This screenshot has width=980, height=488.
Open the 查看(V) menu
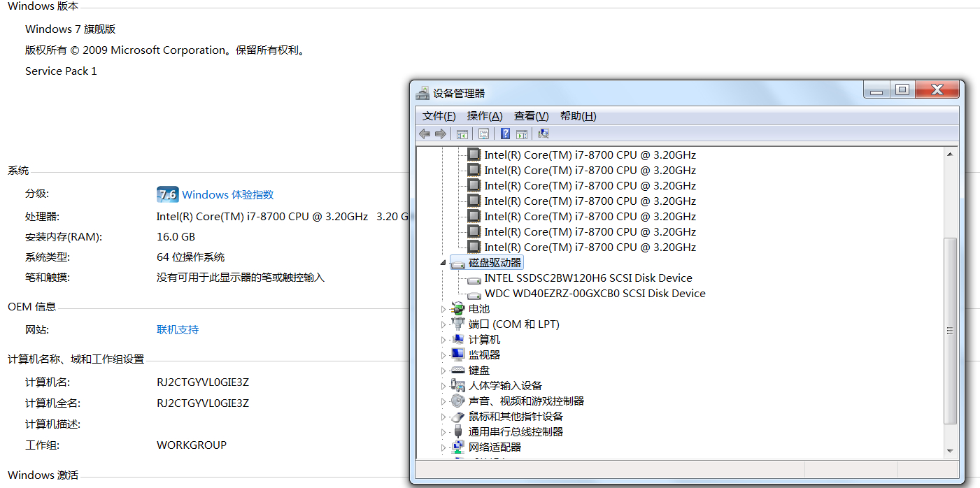[531, 116]
